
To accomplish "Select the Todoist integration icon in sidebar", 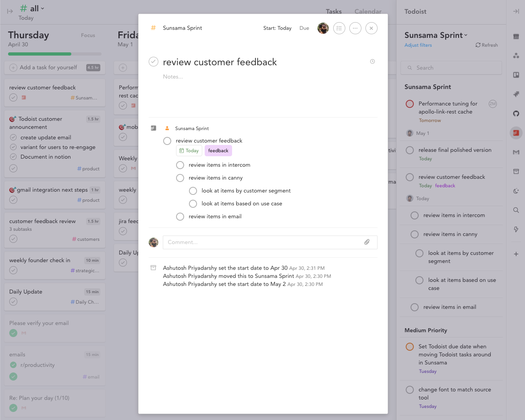I will (x=516, y=133).
